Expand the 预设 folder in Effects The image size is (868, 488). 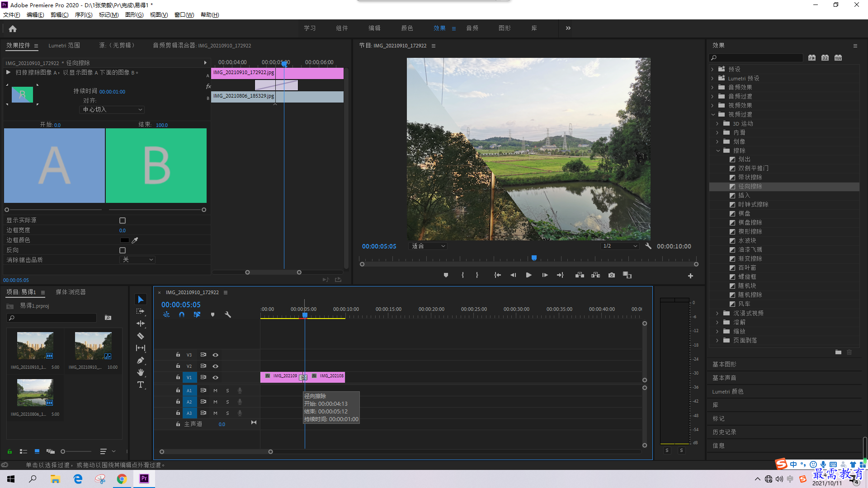(712, 69)
